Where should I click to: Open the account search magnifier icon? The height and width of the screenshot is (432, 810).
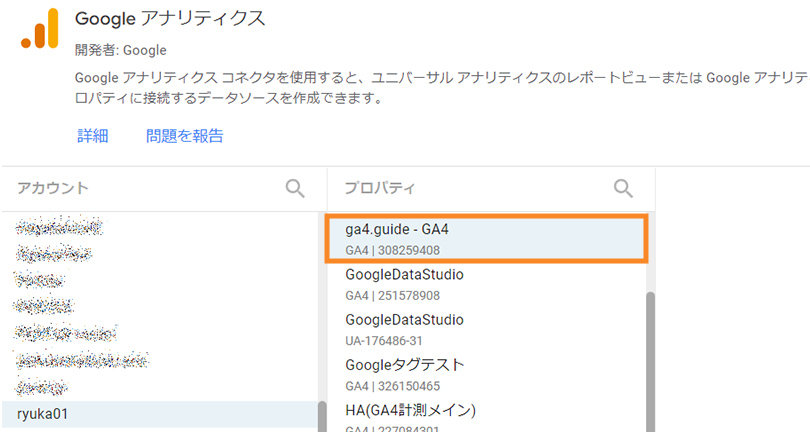295,189
